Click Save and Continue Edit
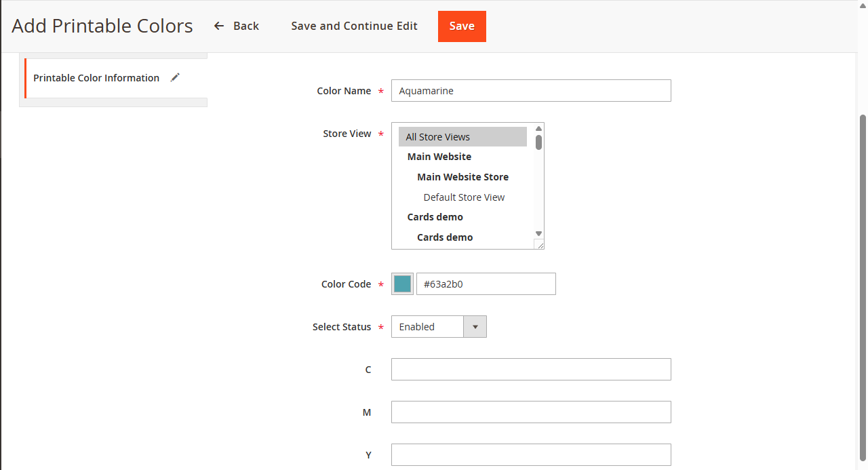The width and height of the screenshot is (868, 470). click(354, 26)
